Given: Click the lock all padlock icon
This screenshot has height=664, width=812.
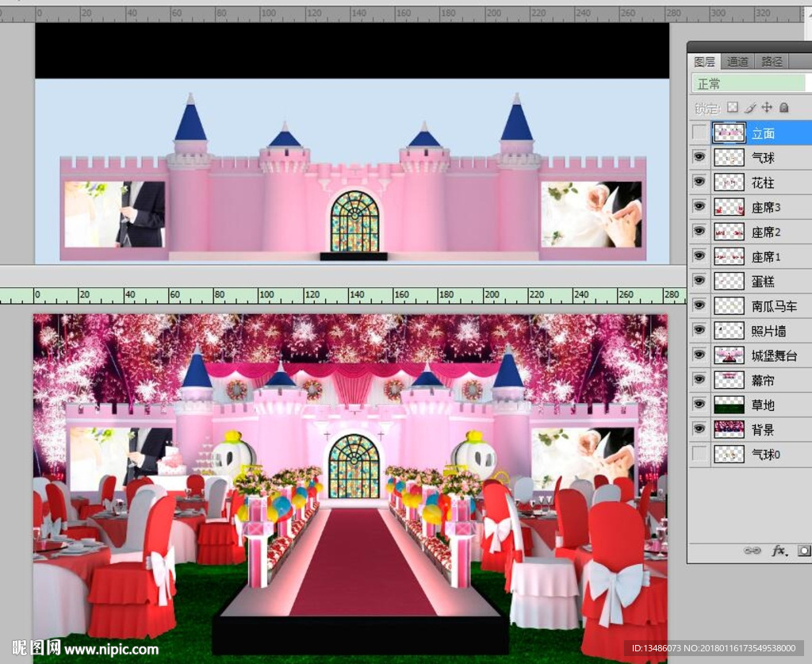Looking at the screenshot, I should (x=784, y=108).
